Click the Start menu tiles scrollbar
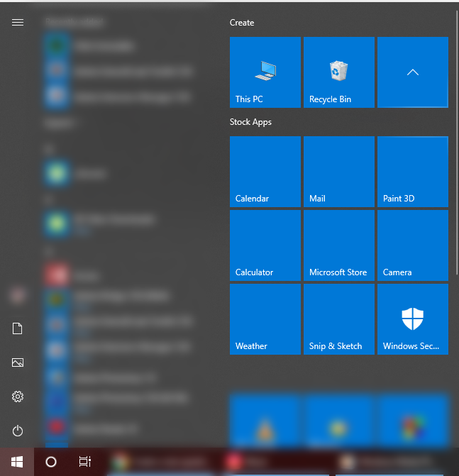Screen dimensions: 459x476 [457, 143]
